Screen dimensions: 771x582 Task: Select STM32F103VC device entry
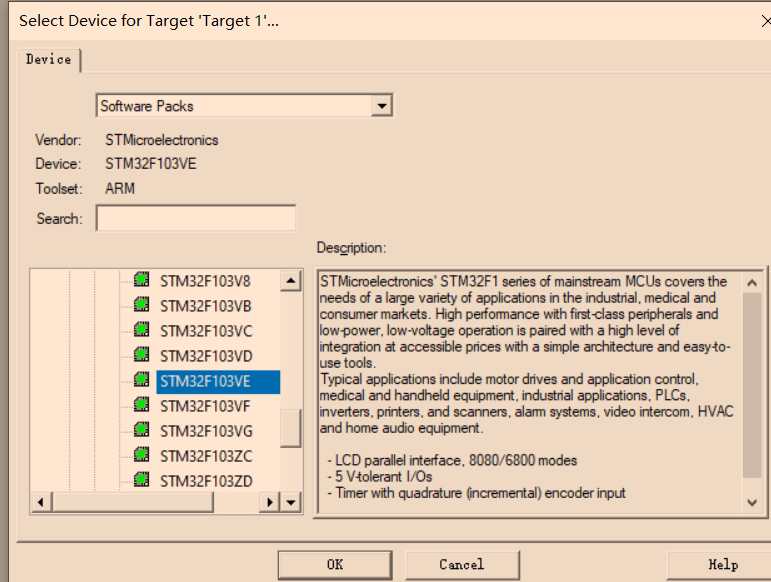(206, 331)
